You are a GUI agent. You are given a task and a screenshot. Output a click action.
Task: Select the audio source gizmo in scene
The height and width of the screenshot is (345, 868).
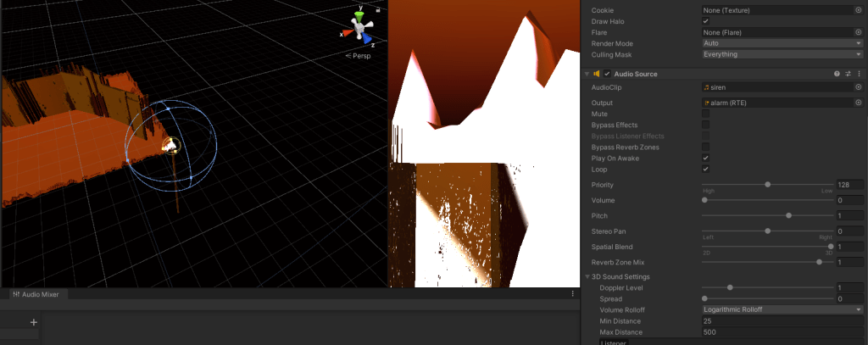[x=170, y=145]
